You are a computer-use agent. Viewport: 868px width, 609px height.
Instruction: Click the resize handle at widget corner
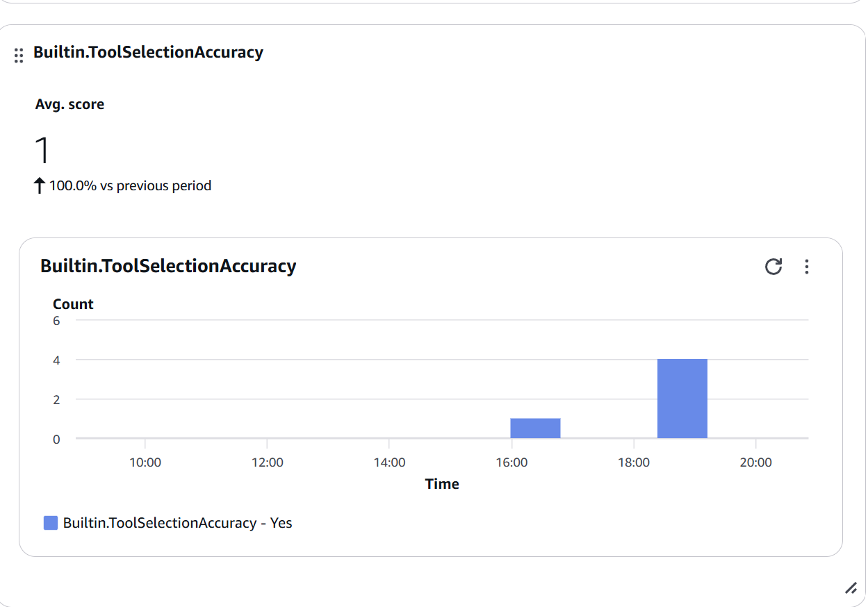(x=851, y=588)
